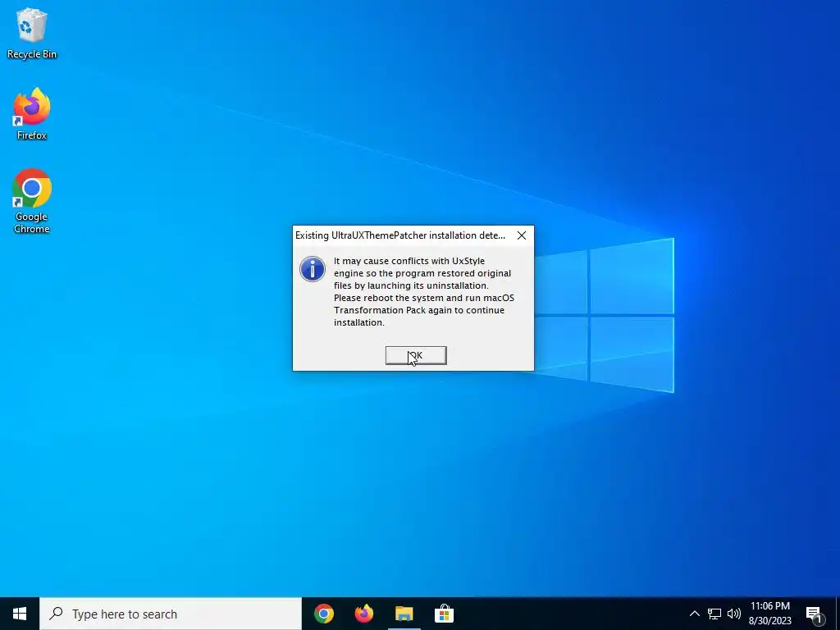Select the Recycle Bin desktop icon

pos(32,34)
